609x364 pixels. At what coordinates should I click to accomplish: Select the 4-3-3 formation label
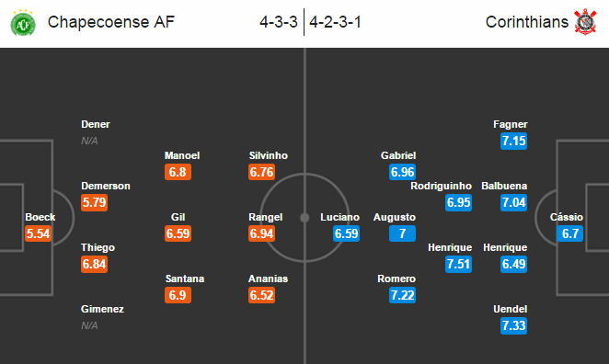[x=279, y=22]
